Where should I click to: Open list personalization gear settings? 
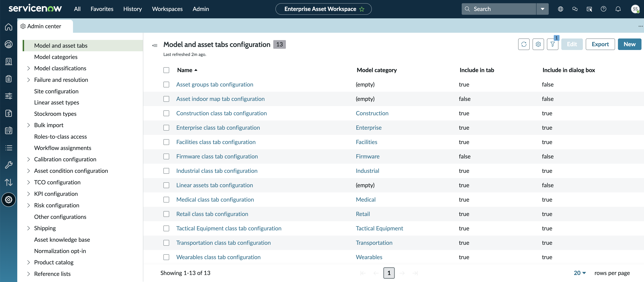coord(538,44)
